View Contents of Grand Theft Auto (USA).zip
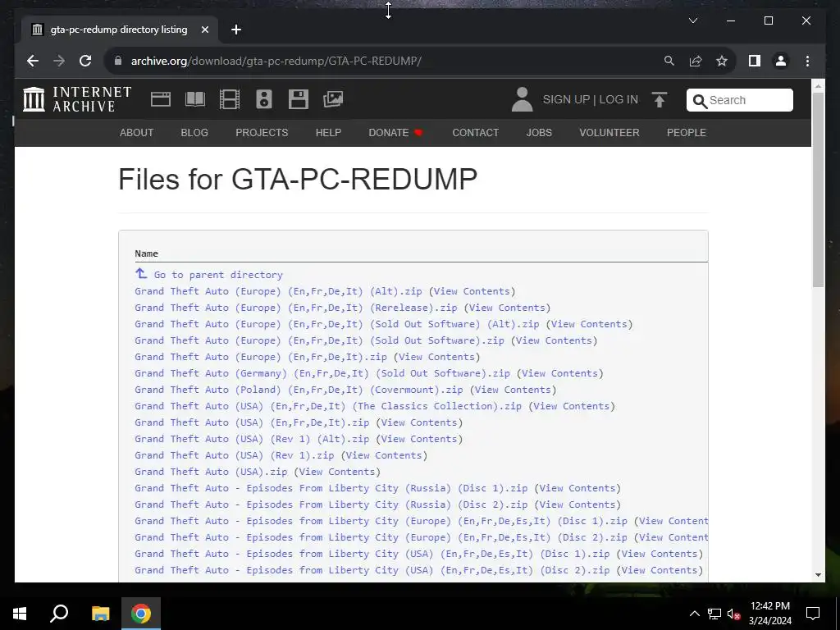This screenshot has width=840, height=630. click(337, 472)
